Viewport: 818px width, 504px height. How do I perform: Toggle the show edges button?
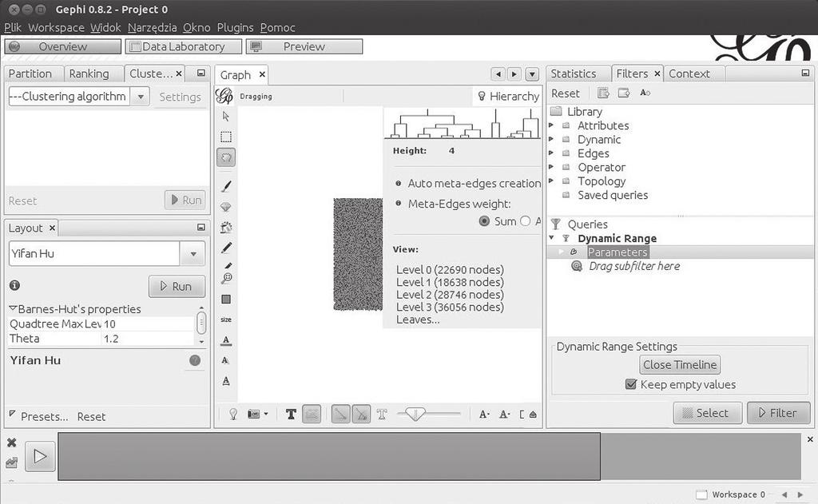pyautogui.click(x=340, y=415)
